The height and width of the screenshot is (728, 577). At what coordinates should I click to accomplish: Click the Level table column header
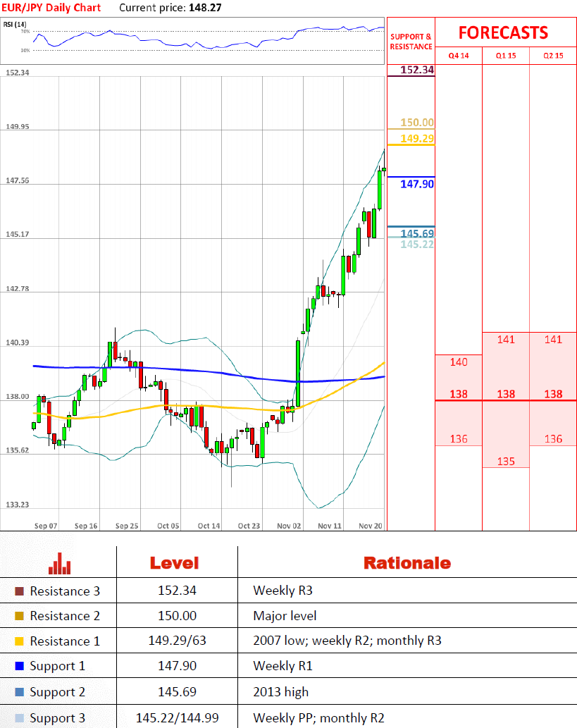[x=175, y=563]
